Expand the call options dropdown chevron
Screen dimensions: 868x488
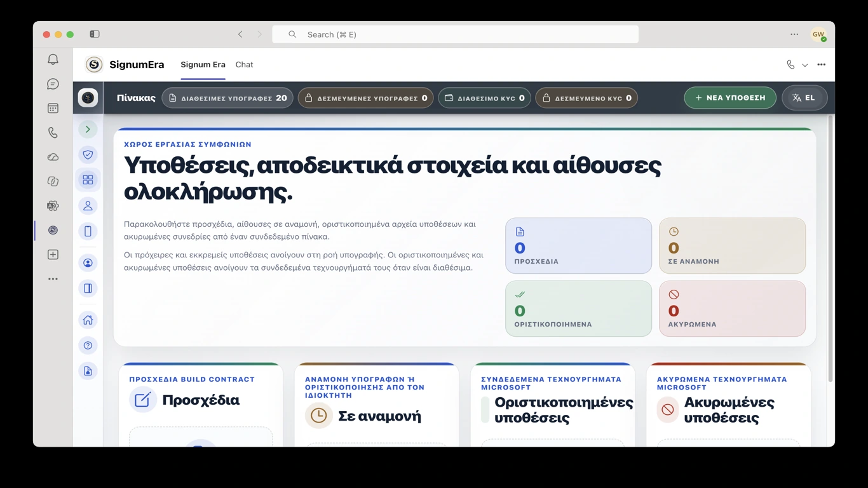pyautogui.click(x=805, y=65)
